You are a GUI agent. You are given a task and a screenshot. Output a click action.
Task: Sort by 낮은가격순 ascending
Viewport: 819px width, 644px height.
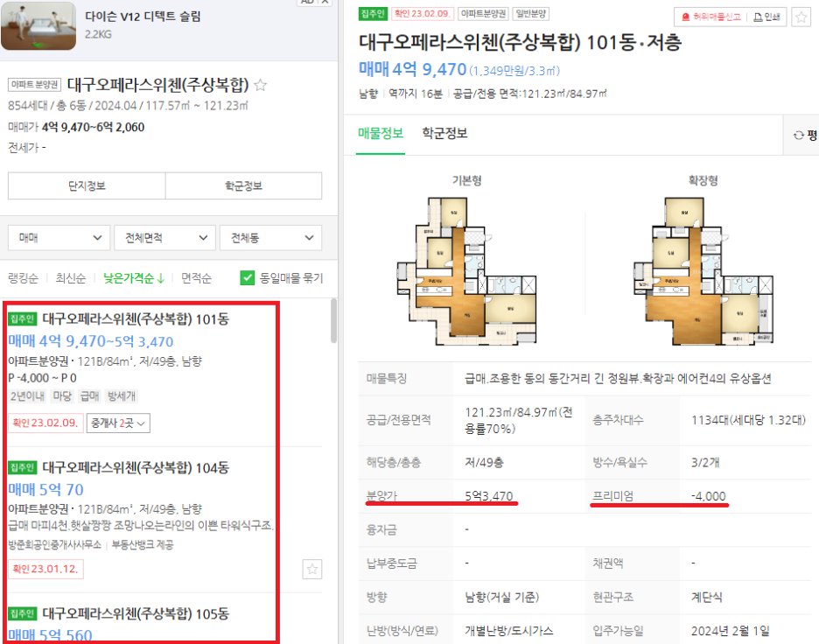(134, 278)
